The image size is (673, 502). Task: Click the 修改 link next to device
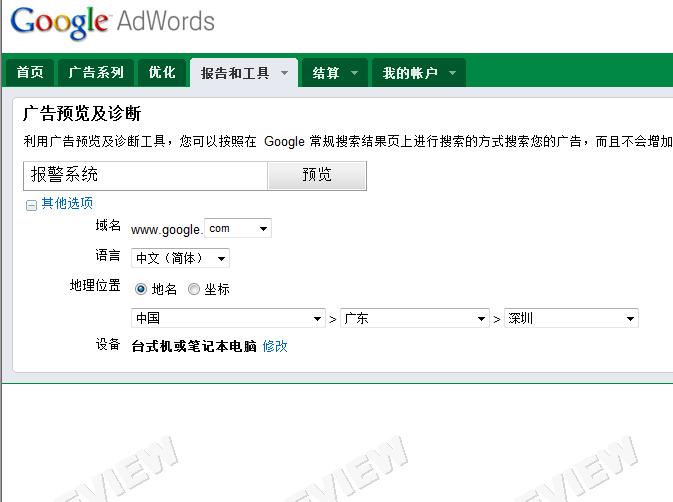click(275, 346)
